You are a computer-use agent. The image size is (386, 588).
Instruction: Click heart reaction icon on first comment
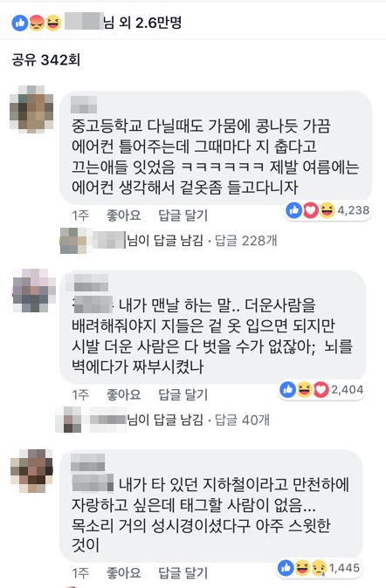pyautogui.click(x=311, y=210)
